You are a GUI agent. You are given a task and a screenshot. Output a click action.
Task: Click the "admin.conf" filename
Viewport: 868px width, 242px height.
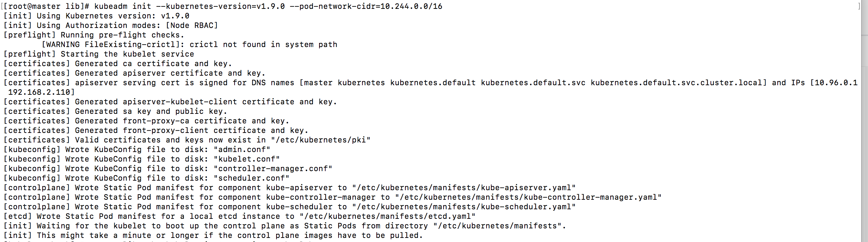(242, 149)
